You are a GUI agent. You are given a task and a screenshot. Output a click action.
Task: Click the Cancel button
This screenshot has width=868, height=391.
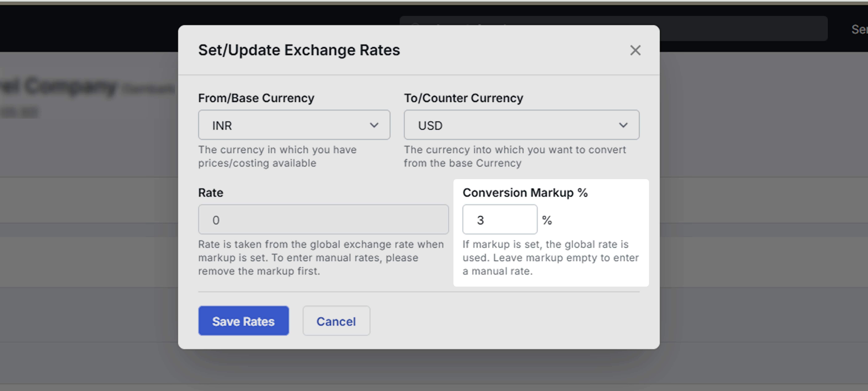tap(336, 321)
